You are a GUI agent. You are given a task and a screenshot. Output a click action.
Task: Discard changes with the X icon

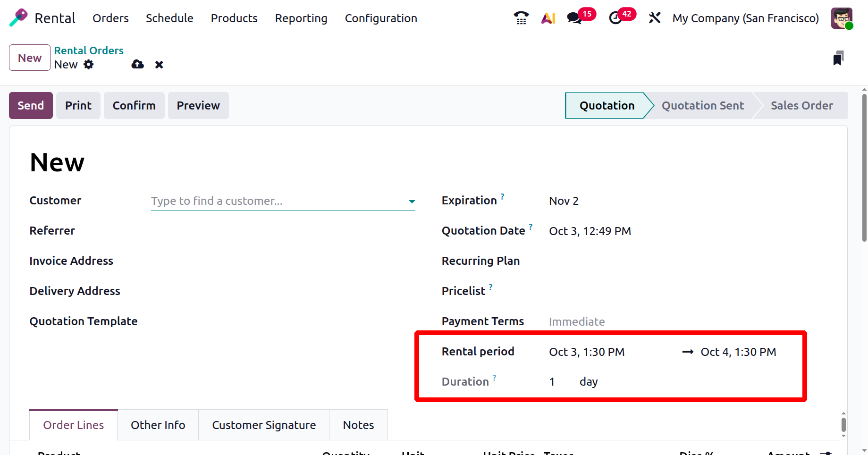point(159,65)
